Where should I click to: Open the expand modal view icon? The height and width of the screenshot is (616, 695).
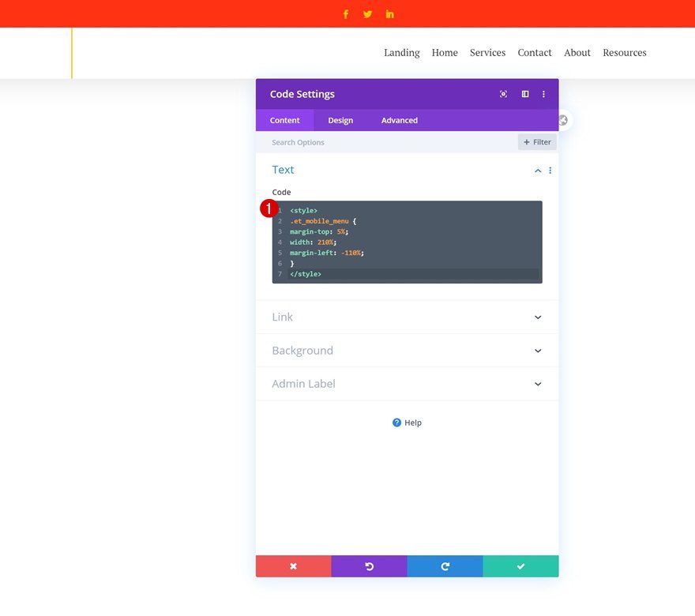pyautogui.click(x=524, y=94)
